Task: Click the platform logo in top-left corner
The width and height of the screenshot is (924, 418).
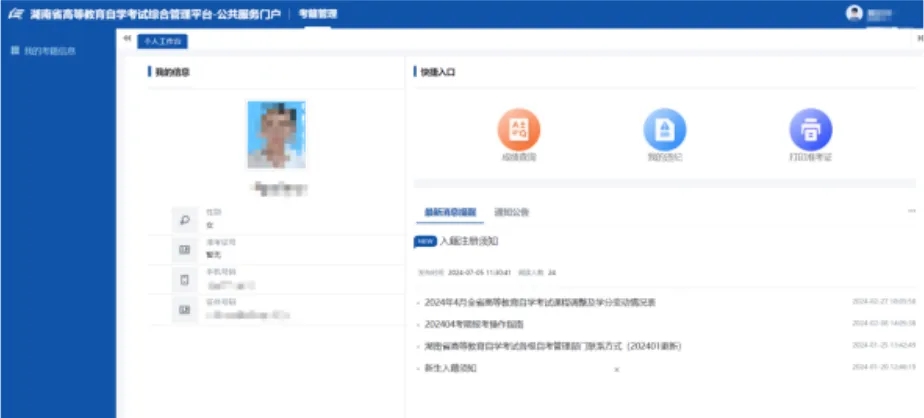Action: tap(15, 14)
